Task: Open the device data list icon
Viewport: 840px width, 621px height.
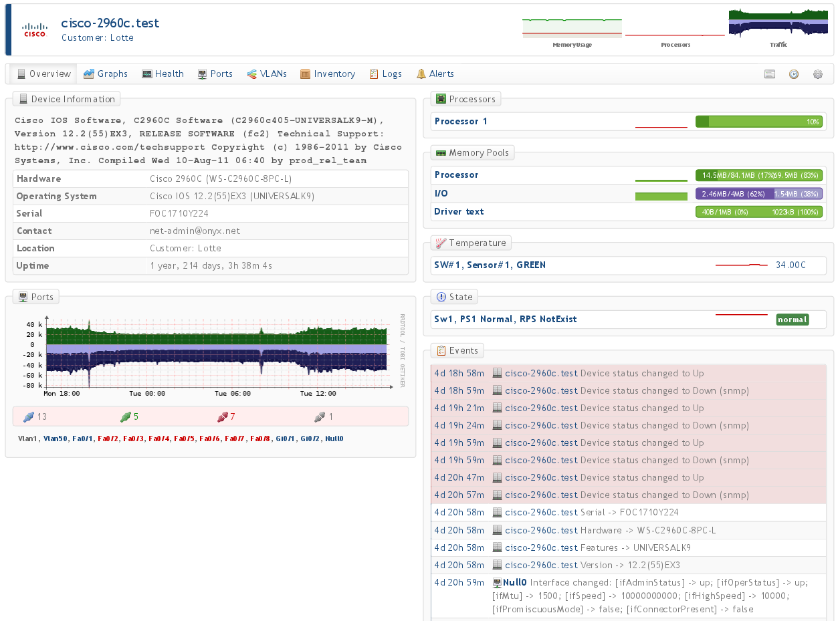Action: pyautogui.click(x=769, y=74)
